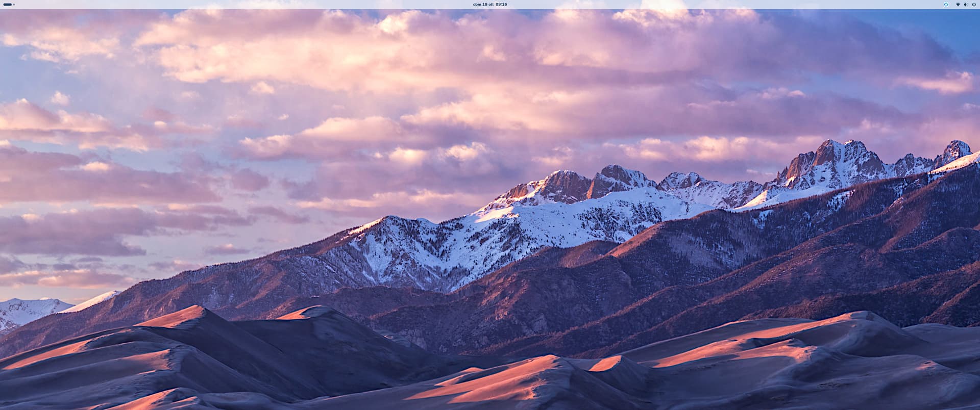Select the active workspace pill indicator
Screen dimensions: 980x410
[7, 4]
